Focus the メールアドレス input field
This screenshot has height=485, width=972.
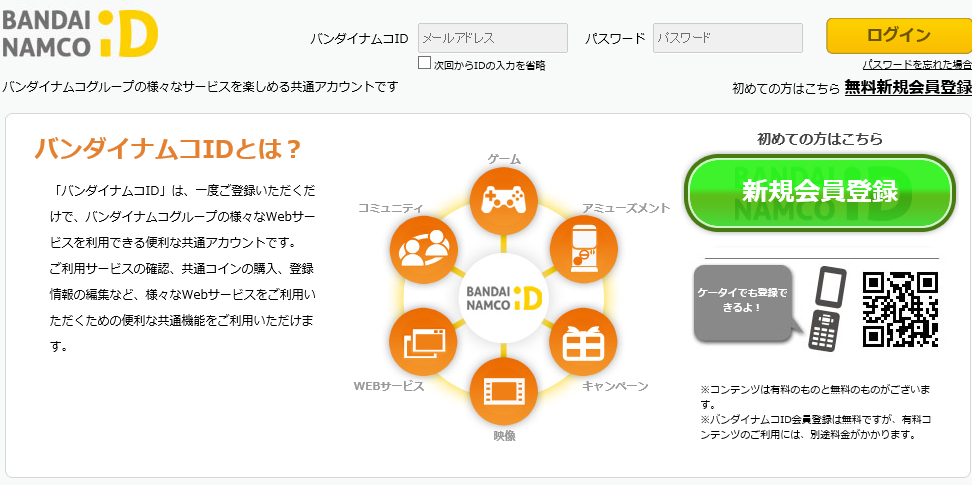(x=493, y=38)
